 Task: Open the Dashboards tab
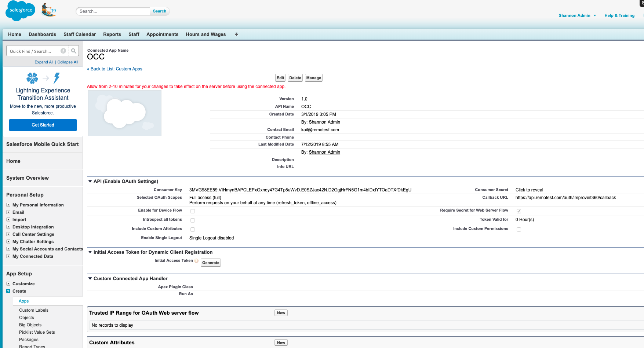[42, 34]
